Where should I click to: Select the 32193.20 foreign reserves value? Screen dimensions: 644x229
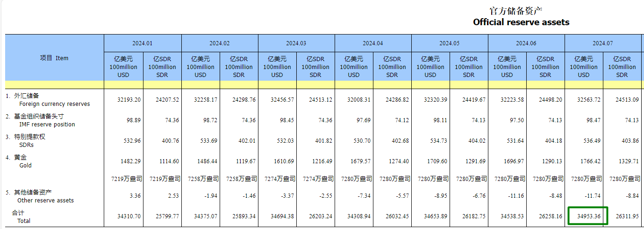tap(127, 100)
